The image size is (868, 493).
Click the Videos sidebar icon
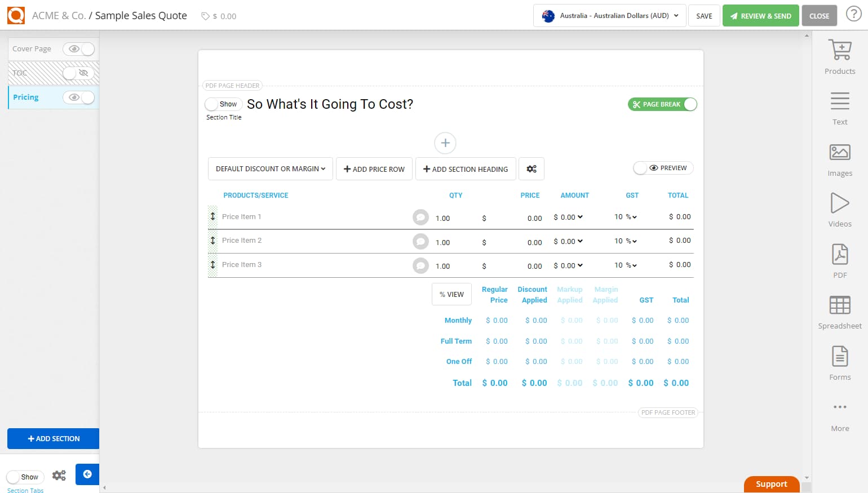click(839, 208)
